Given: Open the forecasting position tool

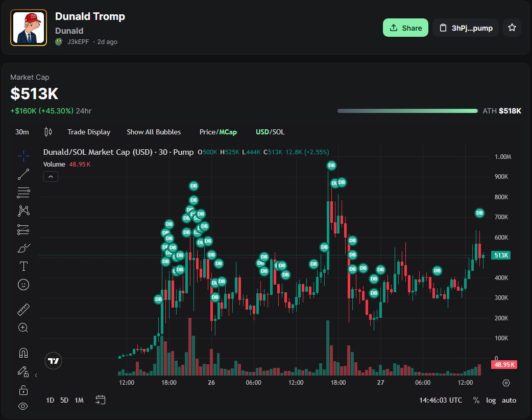Looking at the screenshot, I should tap(23, 229).
